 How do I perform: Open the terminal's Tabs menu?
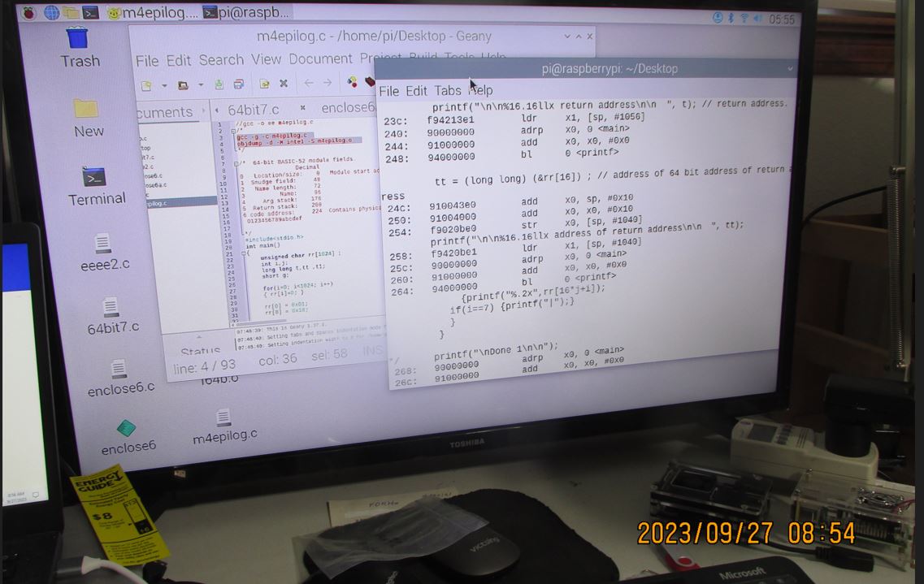point(448,91)
